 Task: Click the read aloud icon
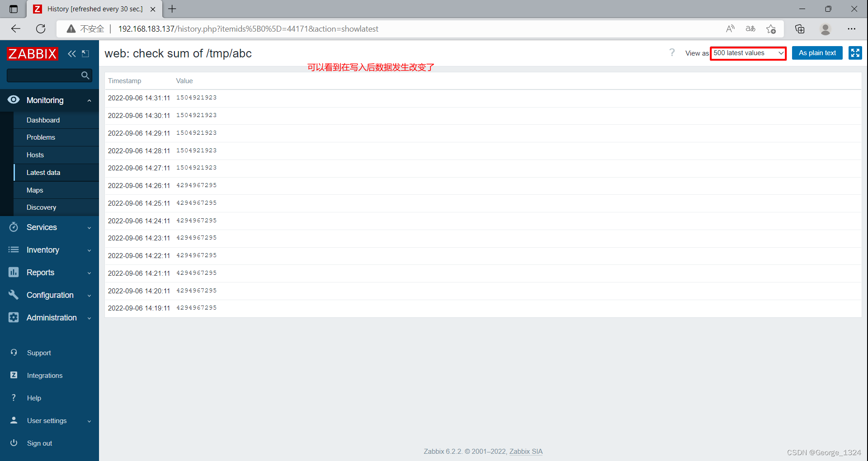[x=730, y=29]
